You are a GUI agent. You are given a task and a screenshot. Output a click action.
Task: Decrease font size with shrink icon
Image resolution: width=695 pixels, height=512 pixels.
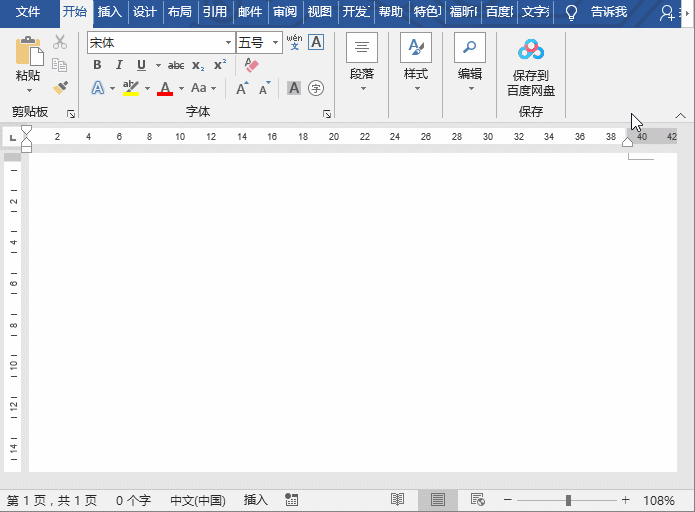tap(265, 88)
